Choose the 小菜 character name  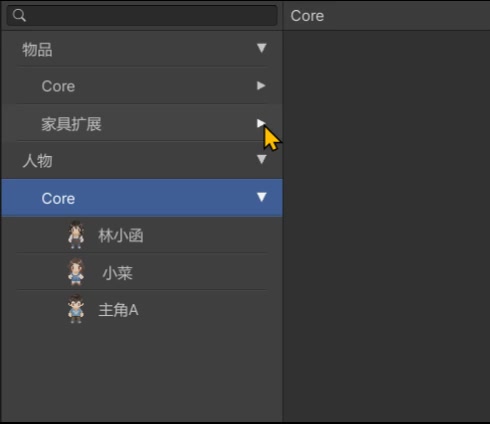point(117,273)
